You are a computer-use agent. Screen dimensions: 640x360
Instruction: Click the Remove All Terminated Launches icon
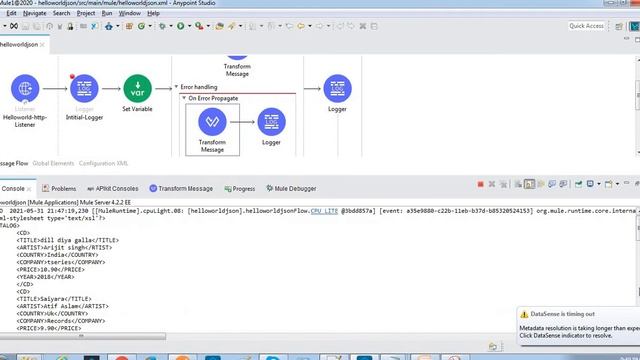[504, 184]
